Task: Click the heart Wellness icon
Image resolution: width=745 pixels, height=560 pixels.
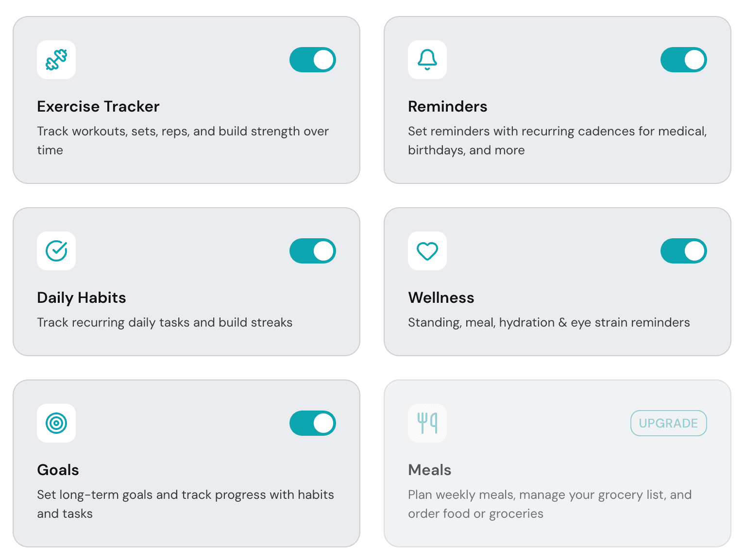Action: coord(427,251)
